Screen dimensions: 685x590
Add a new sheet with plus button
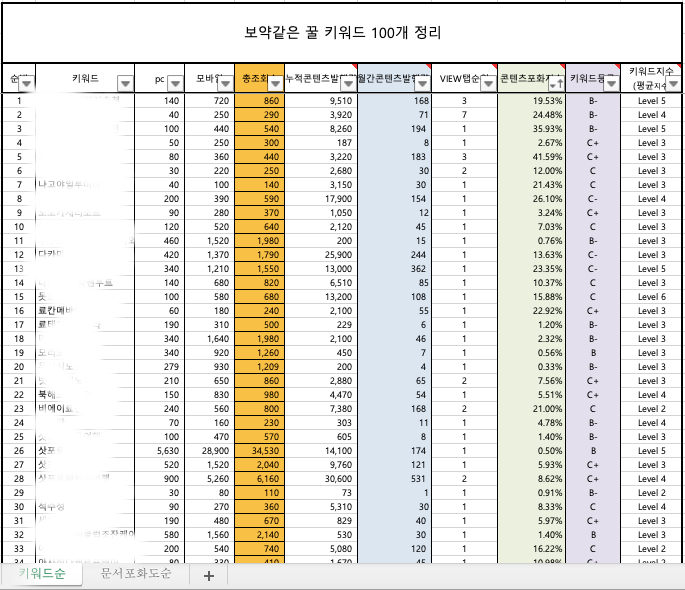[208, 575]
